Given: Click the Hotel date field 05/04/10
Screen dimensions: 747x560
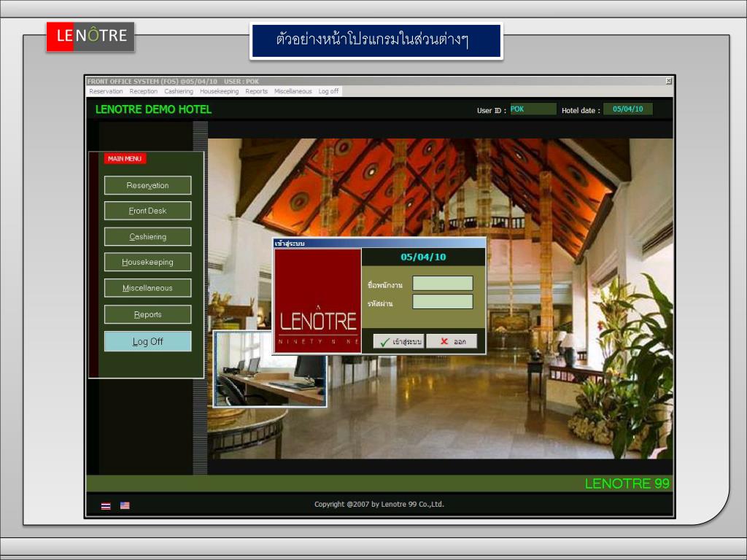Looking at the screenshot, I should tap(628, 109).
